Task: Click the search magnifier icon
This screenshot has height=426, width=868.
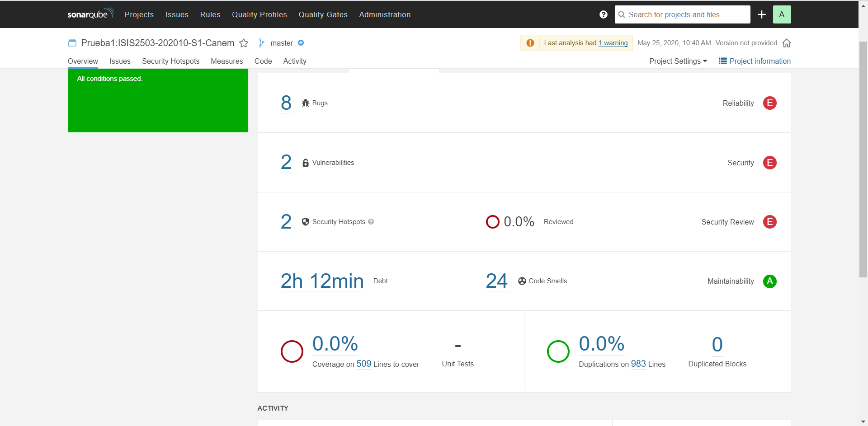Action: pos(622,14)
